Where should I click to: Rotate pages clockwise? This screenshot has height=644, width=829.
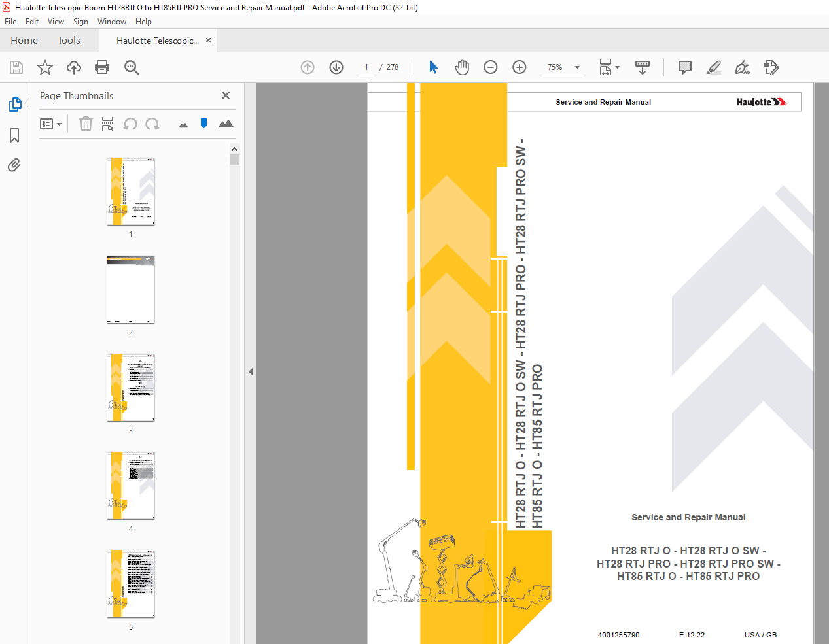(x=152, y=124)
